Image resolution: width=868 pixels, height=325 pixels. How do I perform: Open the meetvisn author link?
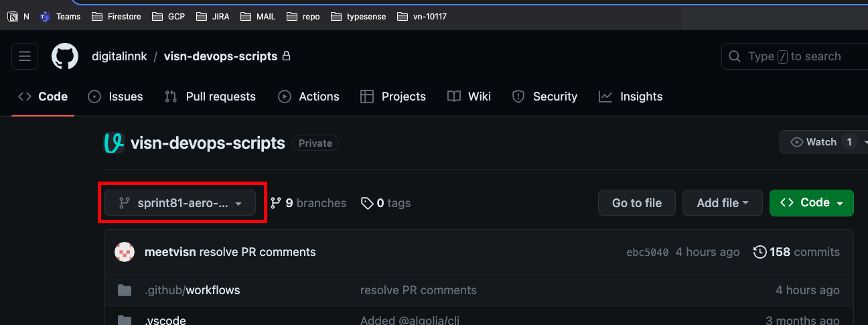click(x=170, y=252)
